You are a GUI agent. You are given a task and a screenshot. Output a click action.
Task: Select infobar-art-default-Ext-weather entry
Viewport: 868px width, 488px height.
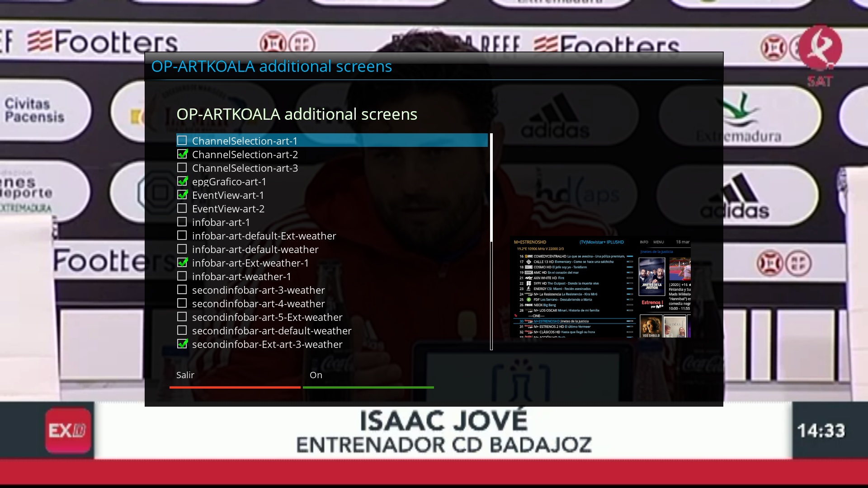[264, 236]
